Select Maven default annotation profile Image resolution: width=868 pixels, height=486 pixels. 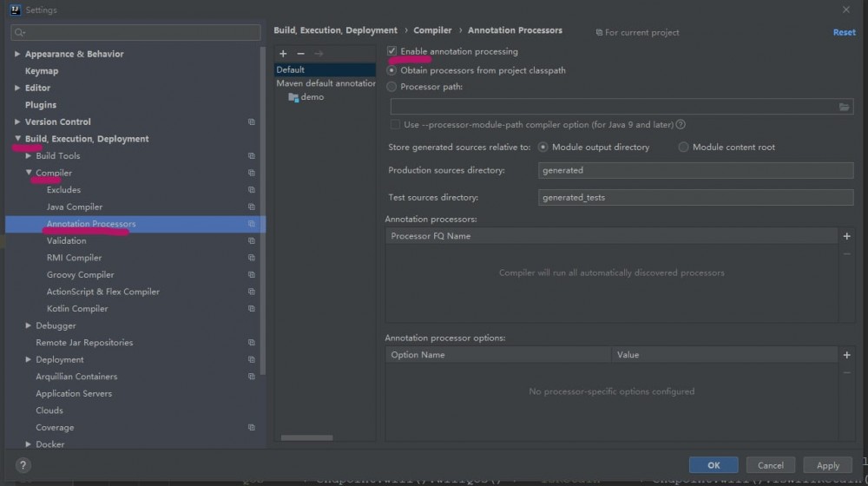[325, 83]
